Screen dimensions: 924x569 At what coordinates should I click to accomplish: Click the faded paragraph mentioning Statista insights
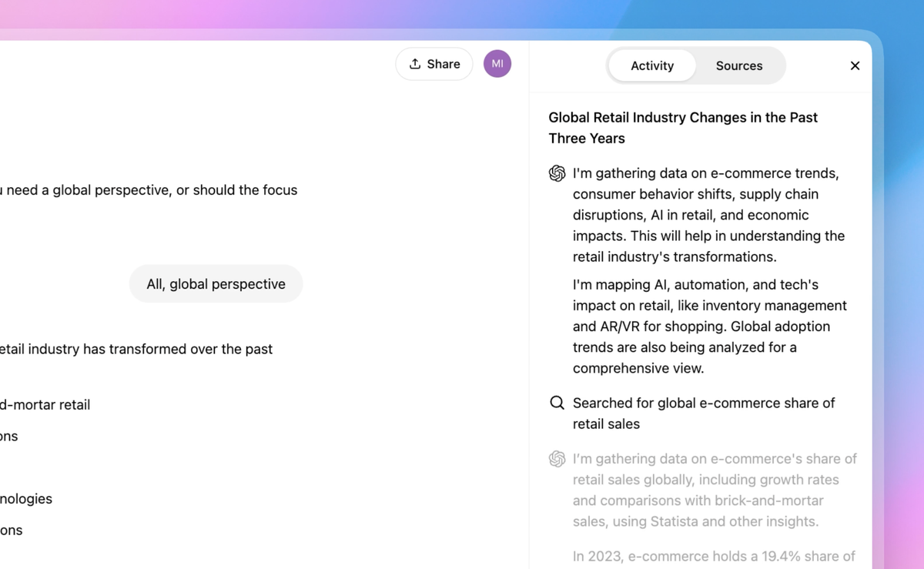pyautogui.click(x=714, y=490)
